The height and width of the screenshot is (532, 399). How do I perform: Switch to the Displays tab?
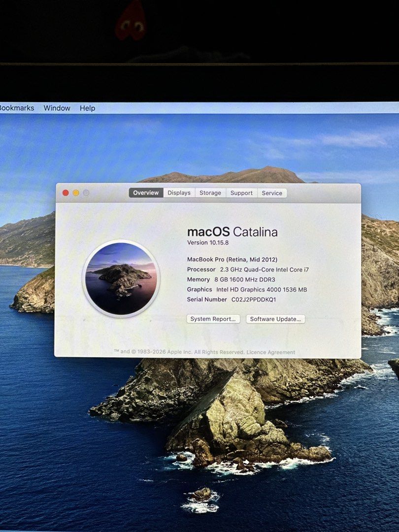[x=179, y=193]
